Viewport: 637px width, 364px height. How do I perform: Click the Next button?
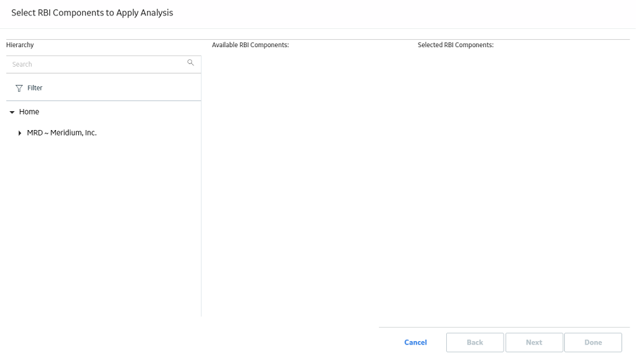click(535, 342)
